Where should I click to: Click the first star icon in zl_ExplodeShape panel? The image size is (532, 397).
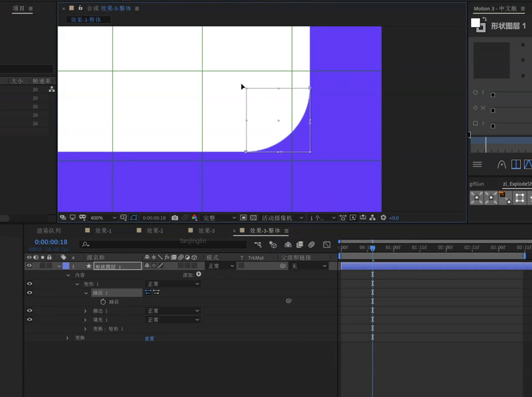[x=476, y=198]
